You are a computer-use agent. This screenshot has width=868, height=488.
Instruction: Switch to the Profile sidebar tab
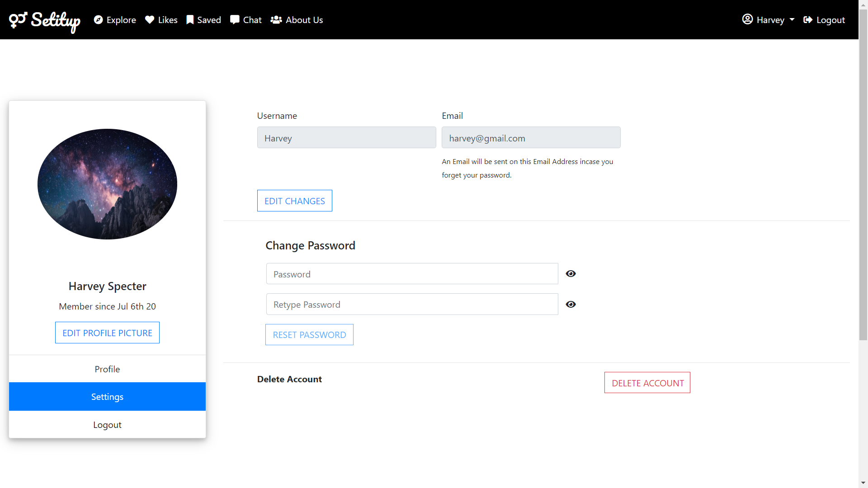107,369
